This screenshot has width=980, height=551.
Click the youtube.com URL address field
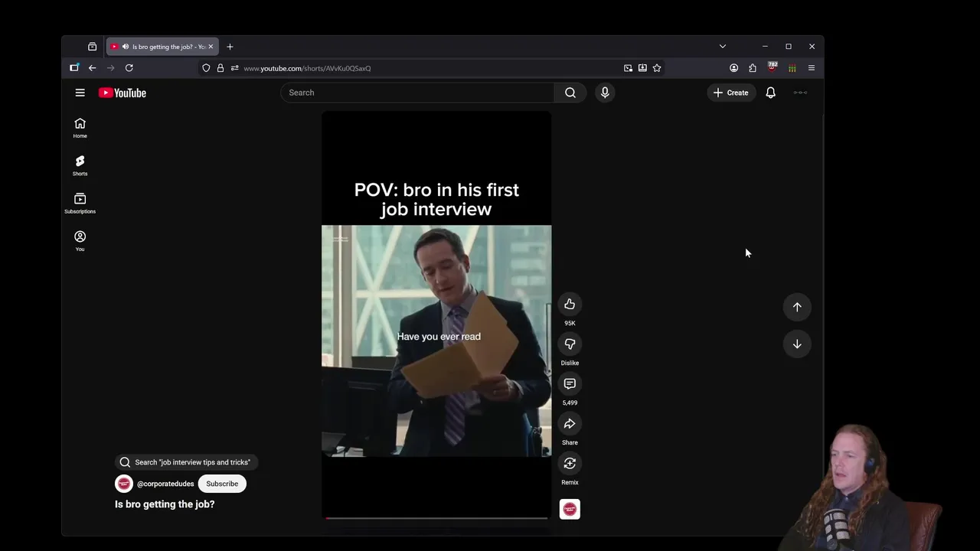429,68
